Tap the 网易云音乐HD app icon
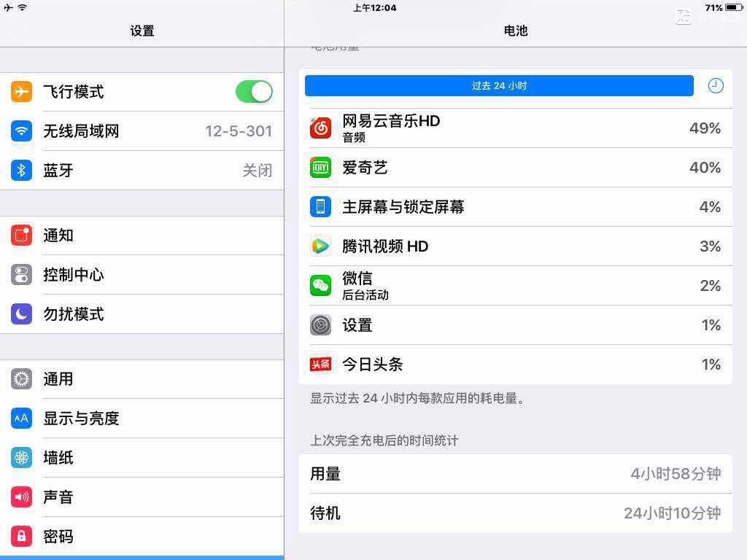The width and height of the screenshot is (747, 560). pyautogui.click(x=320, y=128)
